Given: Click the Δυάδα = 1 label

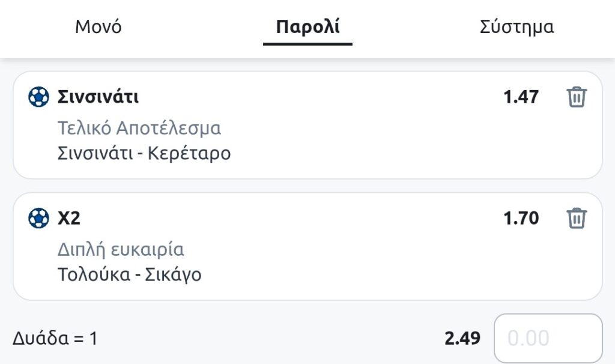Looking at the screenshot, I should [x=55, y=338].
